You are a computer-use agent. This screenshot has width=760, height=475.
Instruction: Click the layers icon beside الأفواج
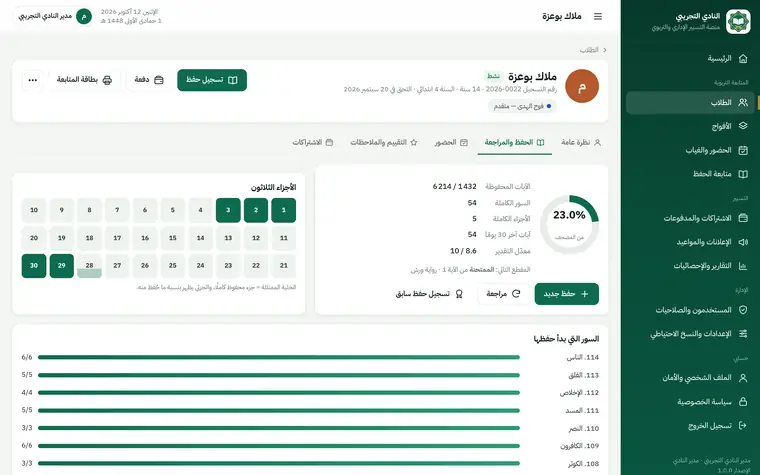[x=743, y=126]
